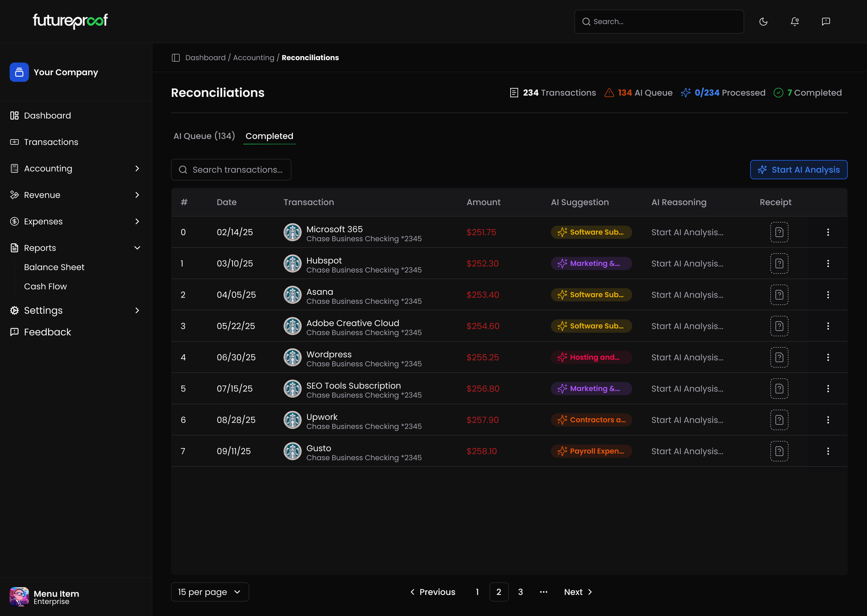The height and width of the screenshot is (616, 867).
Task: Go to Next page
Action: point(578,592)
